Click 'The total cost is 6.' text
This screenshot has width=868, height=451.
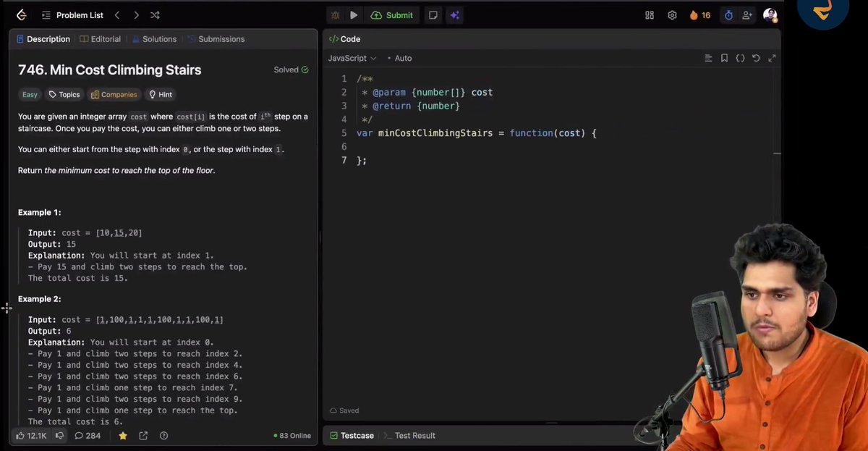pos(75,421)
